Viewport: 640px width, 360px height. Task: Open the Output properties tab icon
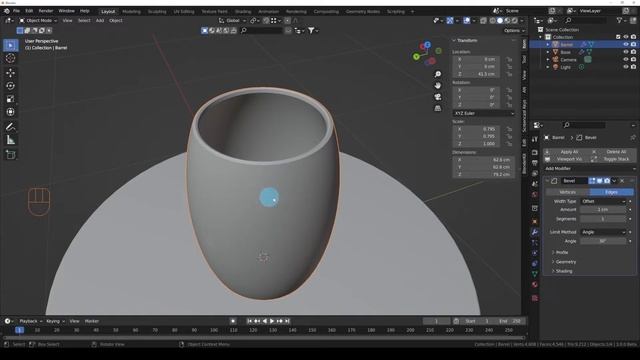[x=535, y=163]
